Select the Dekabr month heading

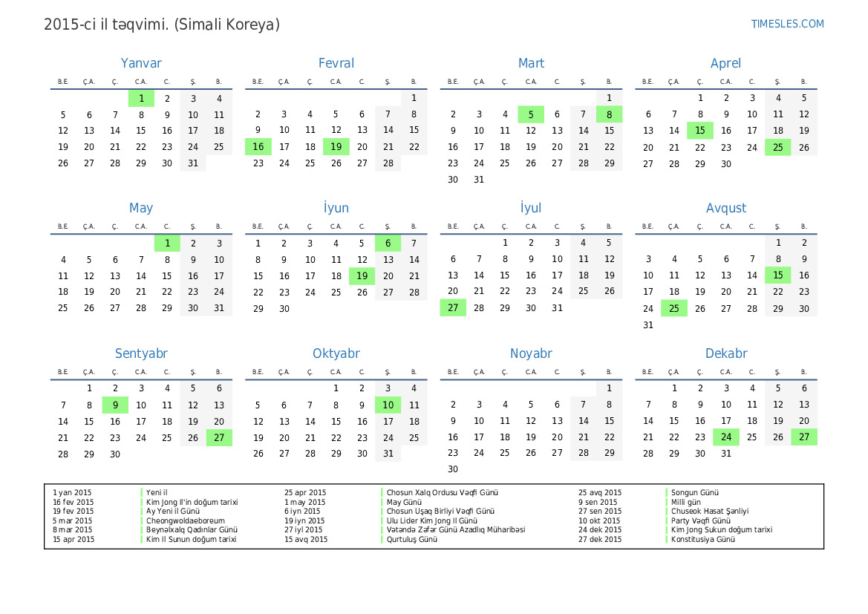pyautogui.click(x=725, y=353)
